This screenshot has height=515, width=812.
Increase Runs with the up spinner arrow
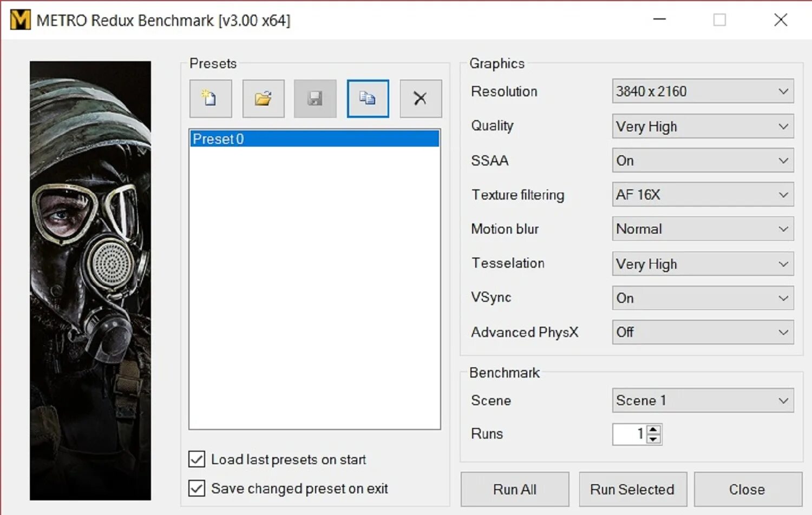coord(654,430)
